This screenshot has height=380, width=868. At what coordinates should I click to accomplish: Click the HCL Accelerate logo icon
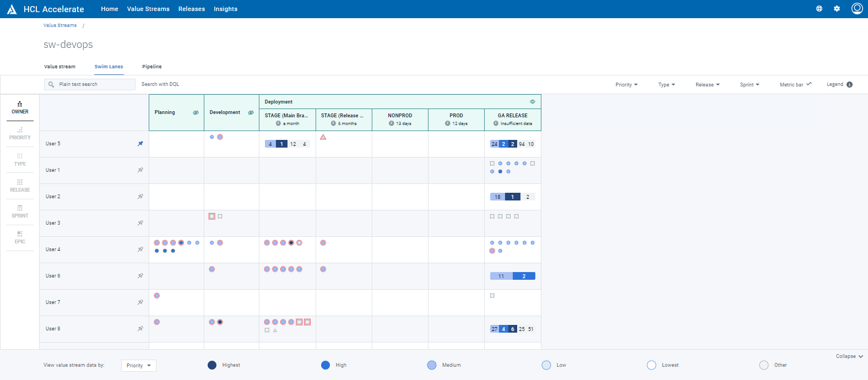(12, 9)
